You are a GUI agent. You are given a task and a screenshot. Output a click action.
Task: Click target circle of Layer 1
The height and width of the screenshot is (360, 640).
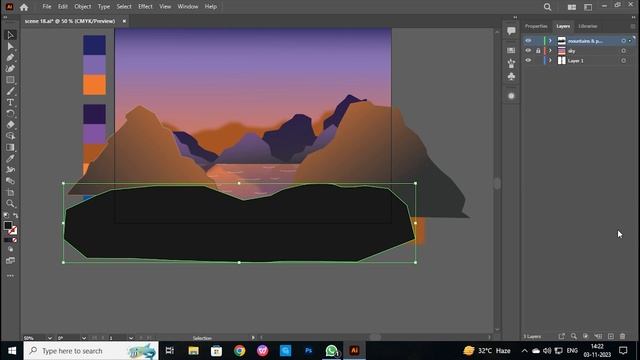tap(623, 60)
